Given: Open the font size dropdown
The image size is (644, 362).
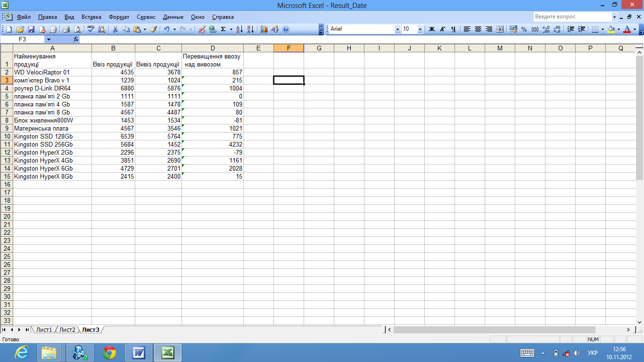Looking at the screenshot, I should [420, 29].
